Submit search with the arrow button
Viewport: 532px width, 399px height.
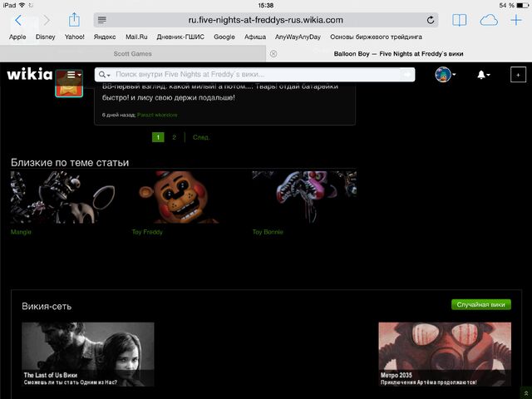407,74
